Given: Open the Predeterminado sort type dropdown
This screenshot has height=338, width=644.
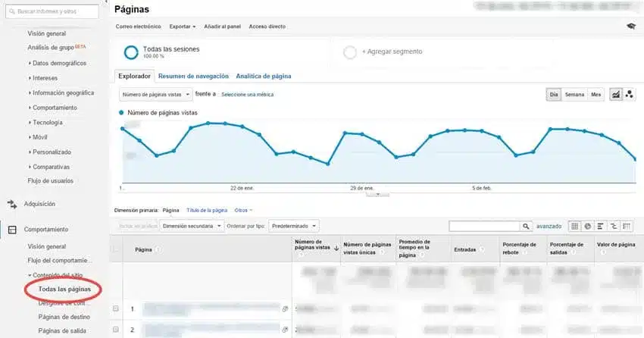Looking at the screenshot, I should coord(293,227).
